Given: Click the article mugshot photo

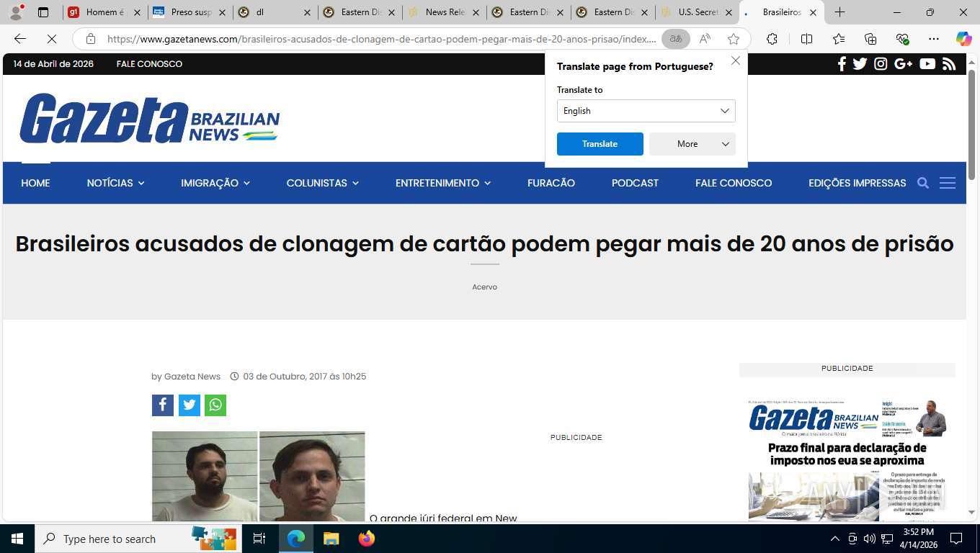Looking at the screenshot, I should pyautogui.click(x=258, y=476).
